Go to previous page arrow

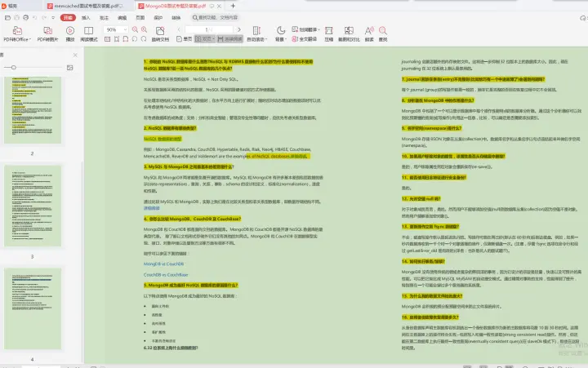[179, 29]
